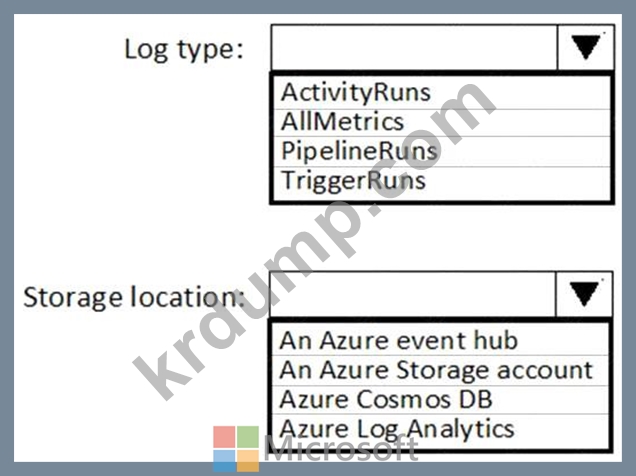The height and width of the screenshot is (476, 636).
Task: Pick PipelineRuns in the Log type list
Action: point(442,152)
